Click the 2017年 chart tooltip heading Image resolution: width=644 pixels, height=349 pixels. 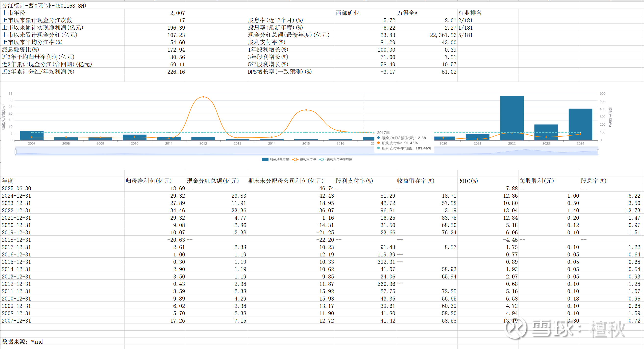point(383,133)
